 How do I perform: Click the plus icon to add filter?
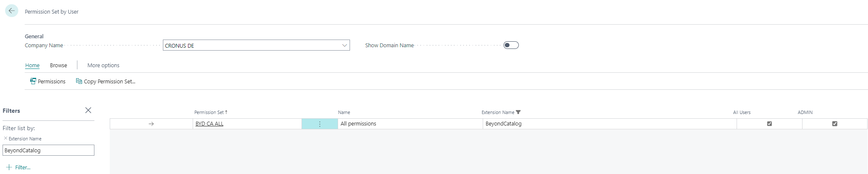[x=9, y=167]
